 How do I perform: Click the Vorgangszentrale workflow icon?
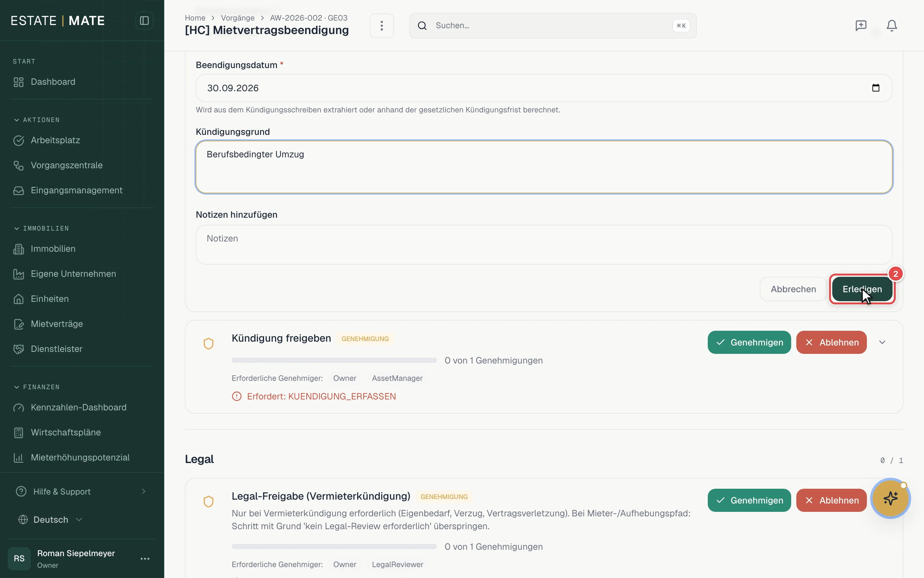pyautogui.click(x=18, y=165)
